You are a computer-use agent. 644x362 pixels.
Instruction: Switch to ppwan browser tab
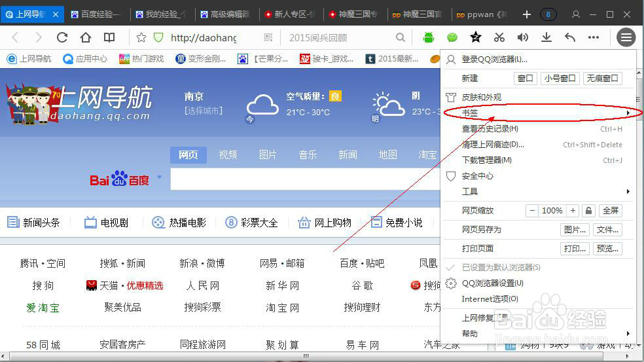[482, 14]
